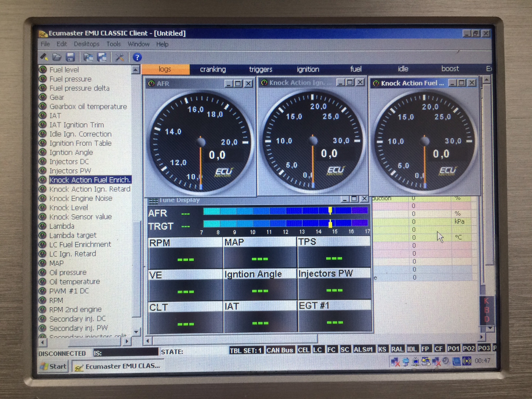This screenshot has height=399, width=532.
Task: Click the network computer monitor tray icon
Action: [x=416, y=361]
